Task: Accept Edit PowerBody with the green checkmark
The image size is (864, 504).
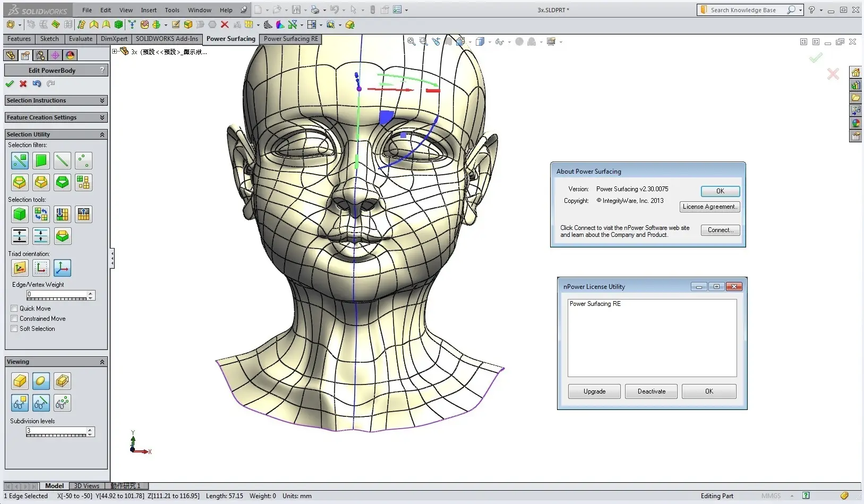Action: [10, 83]
